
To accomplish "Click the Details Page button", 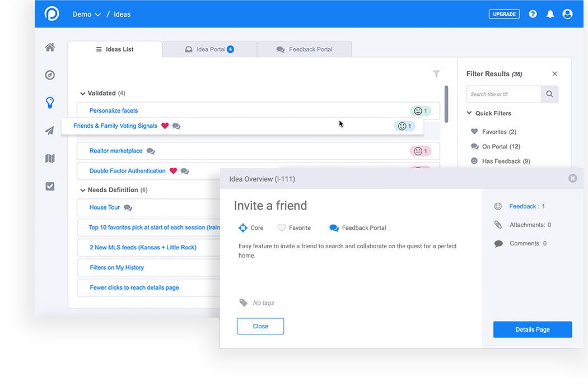I will [x=532, y=329].
